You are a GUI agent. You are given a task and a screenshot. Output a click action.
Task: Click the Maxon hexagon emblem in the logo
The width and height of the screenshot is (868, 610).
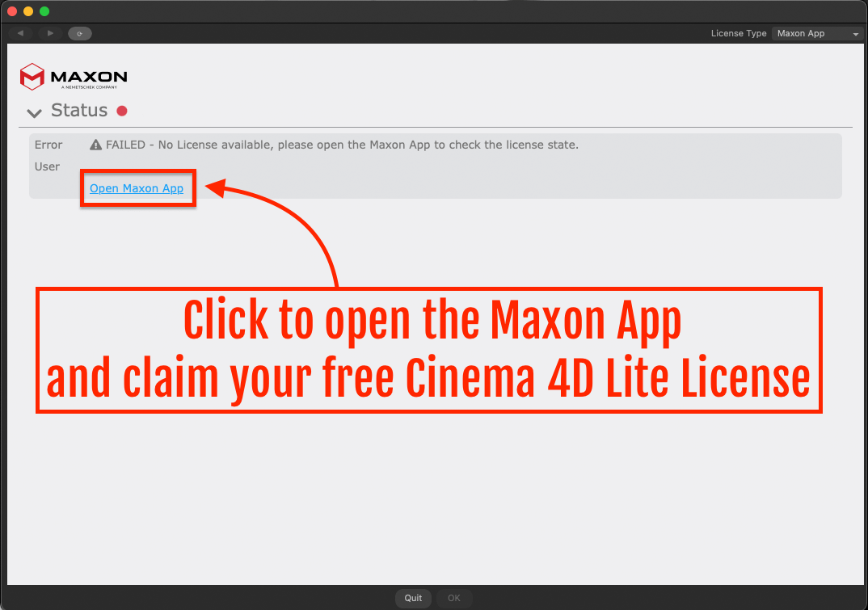[32, 76]
